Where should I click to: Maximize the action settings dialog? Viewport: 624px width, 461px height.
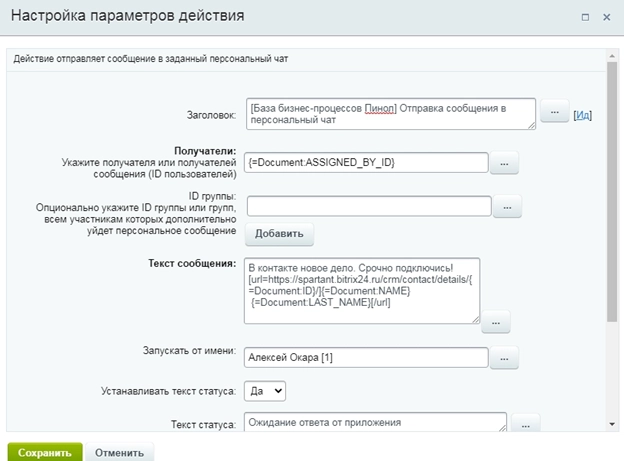pos(585,17)
